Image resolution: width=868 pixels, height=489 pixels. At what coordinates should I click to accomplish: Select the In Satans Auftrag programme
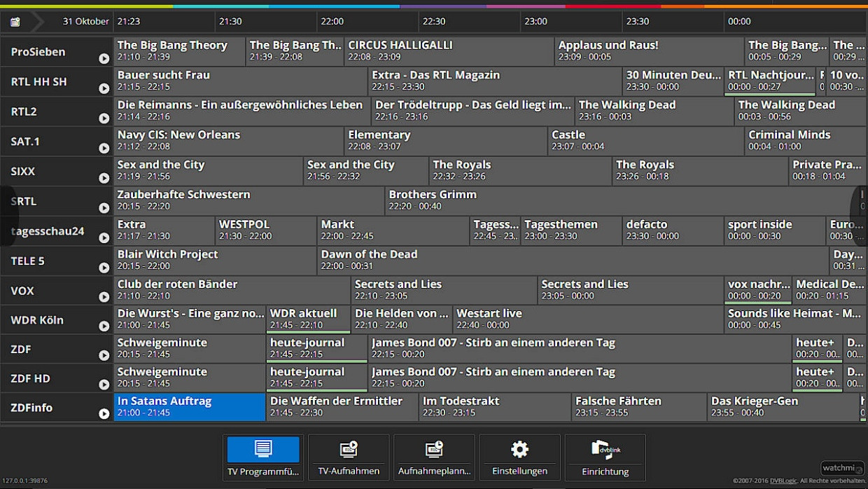coord(190,406)
